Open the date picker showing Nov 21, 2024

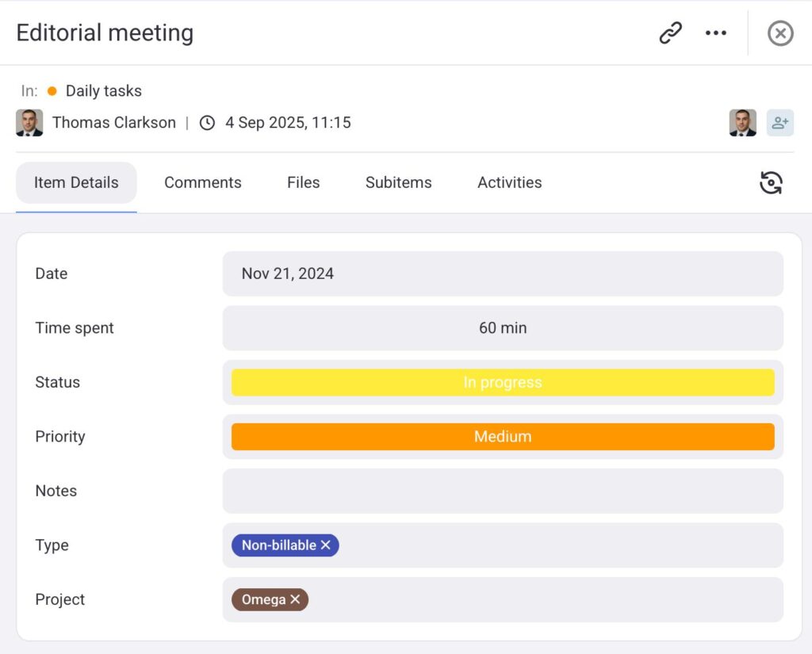(x=502, y=273)
